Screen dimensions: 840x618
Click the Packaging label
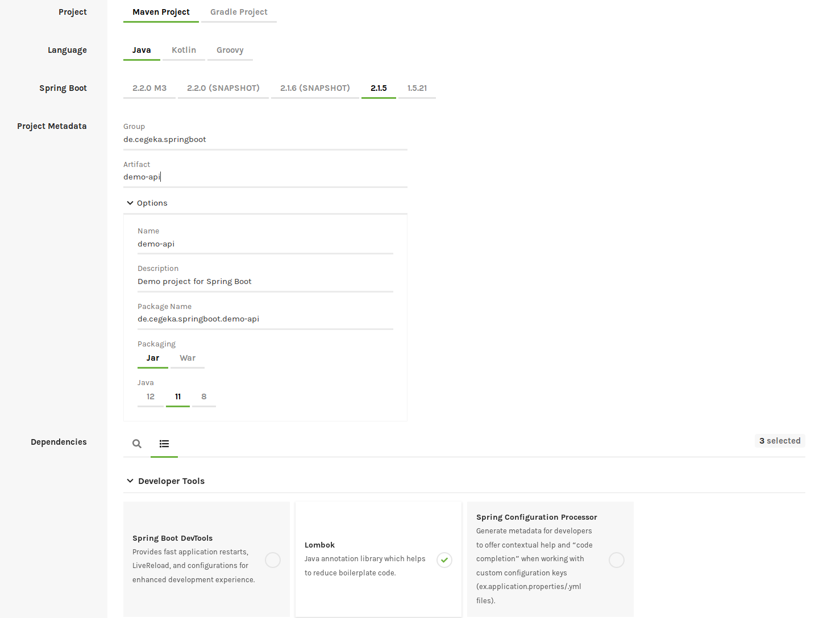point(156,344)
